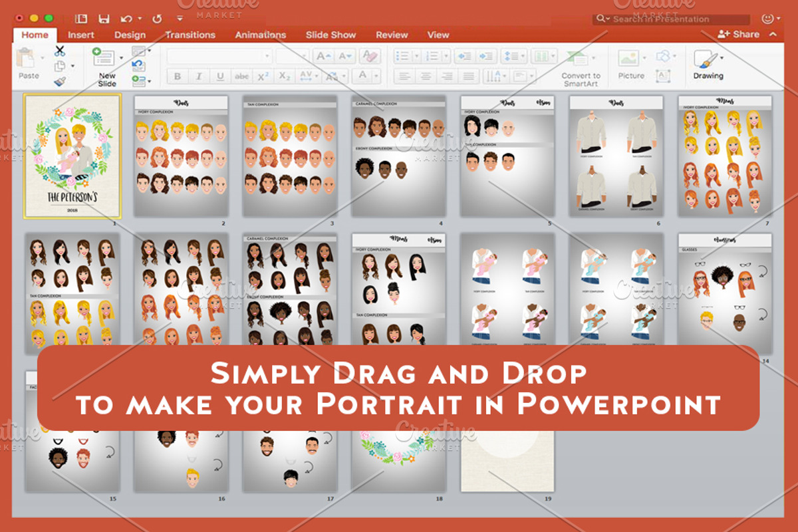Open the Columns dropdown

point(545,57)
